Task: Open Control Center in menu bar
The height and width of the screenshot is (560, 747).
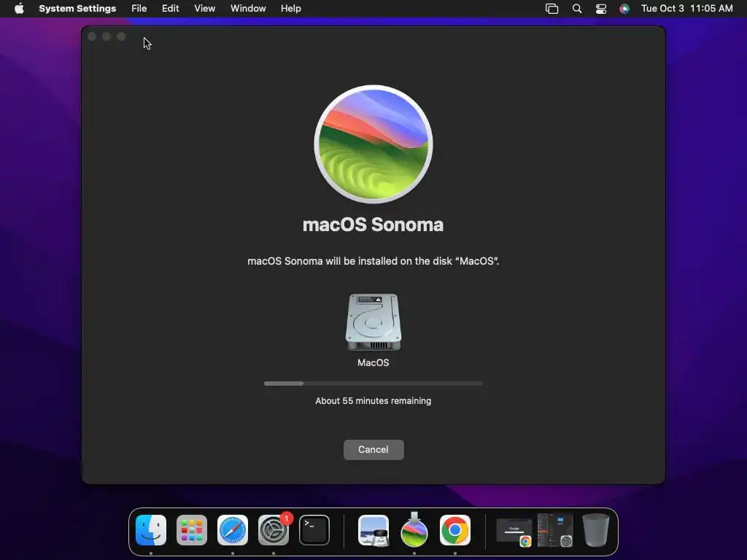Action: pos(601,9)
